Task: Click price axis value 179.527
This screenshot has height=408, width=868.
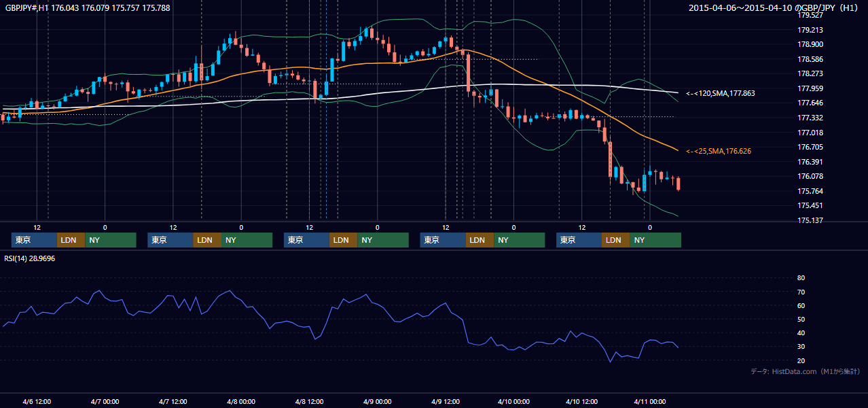Action: point(810,15)
